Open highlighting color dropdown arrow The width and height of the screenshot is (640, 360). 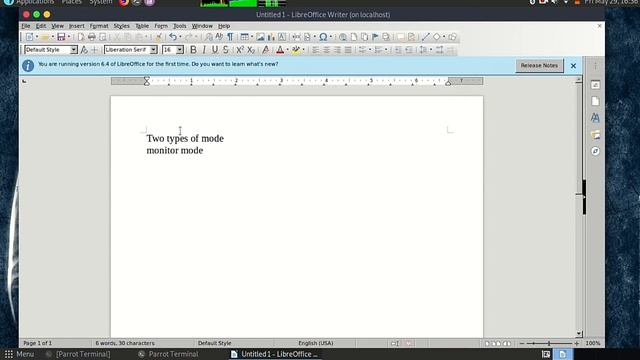click(x=303, y=50)
